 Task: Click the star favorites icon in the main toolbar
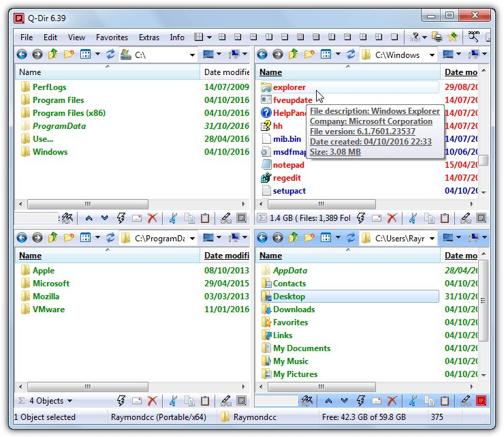point(452,37)
